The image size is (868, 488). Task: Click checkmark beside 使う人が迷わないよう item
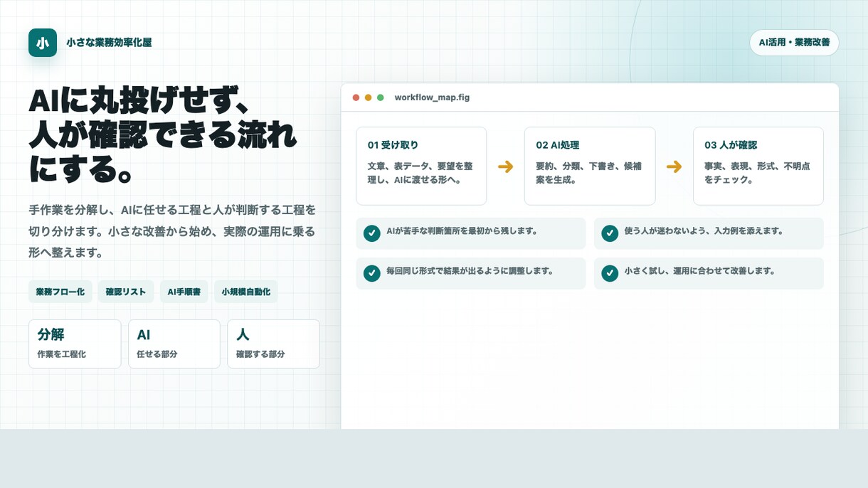click(610, 233)
